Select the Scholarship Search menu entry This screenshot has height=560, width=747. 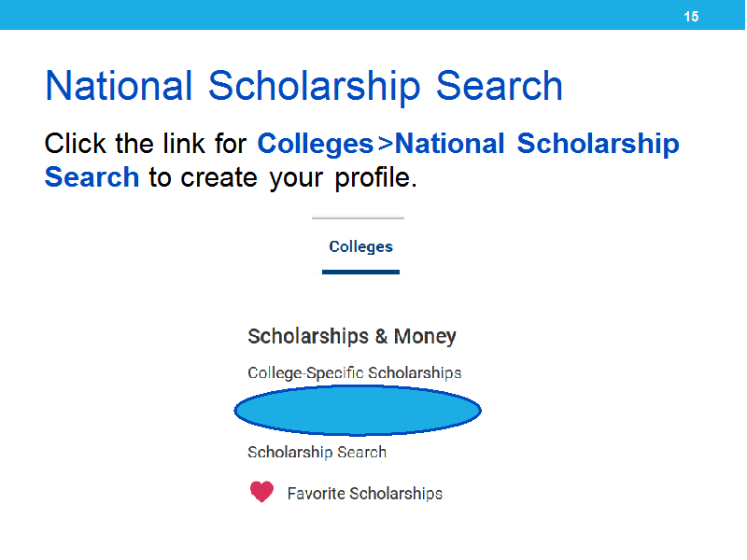click(x=317, y=452)
